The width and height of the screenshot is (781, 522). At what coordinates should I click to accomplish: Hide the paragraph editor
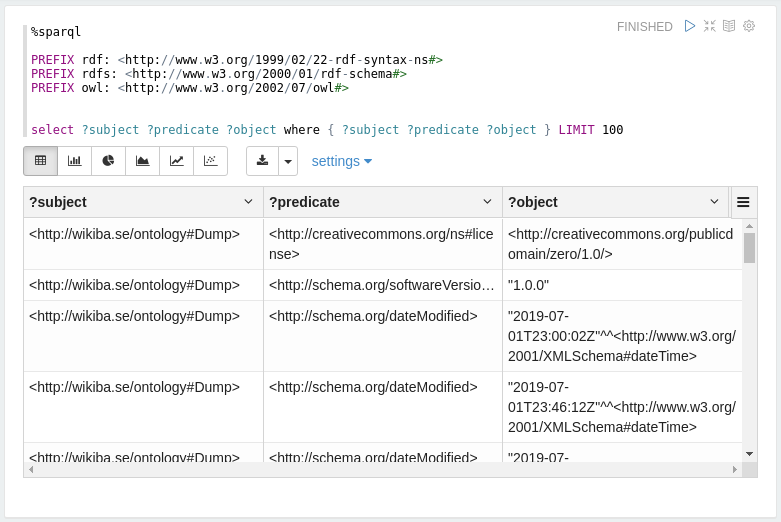coord(710,26)
